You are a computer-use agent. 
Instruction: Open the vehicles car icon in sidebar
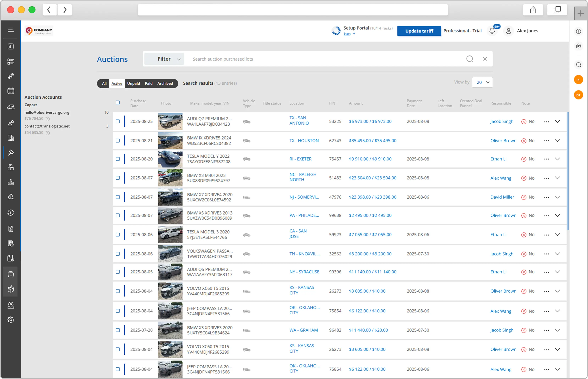point(11,107)
